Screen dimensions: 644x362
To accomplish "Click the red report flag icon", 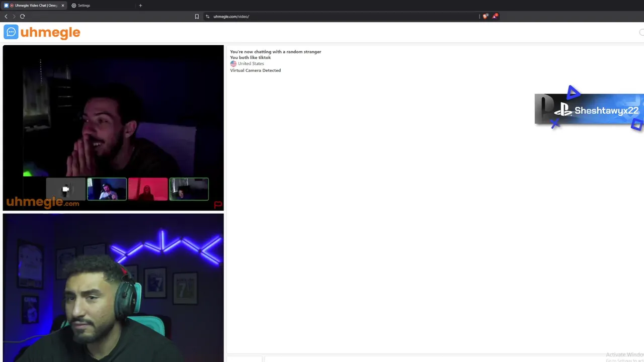I will click(x=218, y=205).
